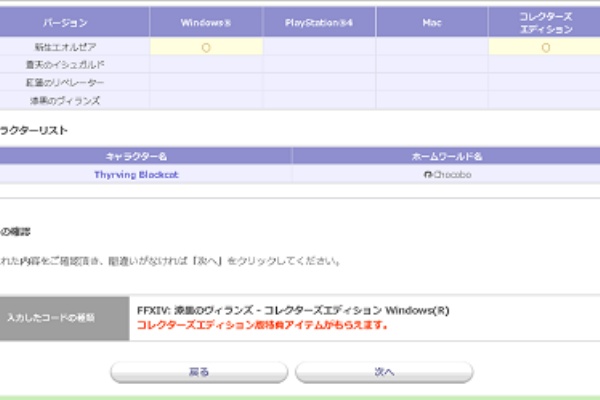This screenshot has width=600, height=400.
Task: Click the PlayStation®4 column header
Action: 319,23
